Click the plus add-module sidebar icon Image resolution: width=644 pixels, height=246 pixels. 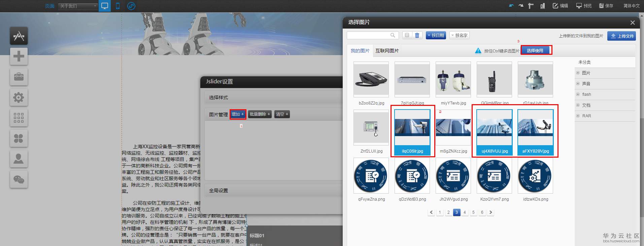click(19, 56)
